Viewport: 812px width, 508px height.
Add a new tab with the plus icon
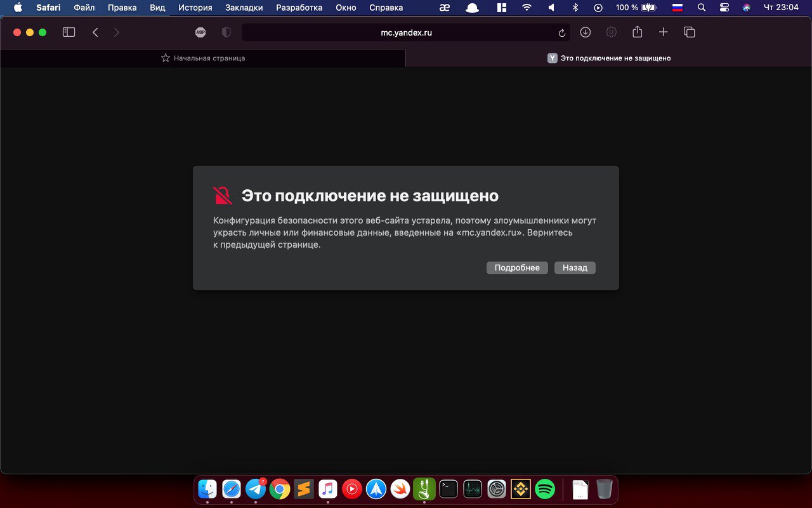point(663,32)
